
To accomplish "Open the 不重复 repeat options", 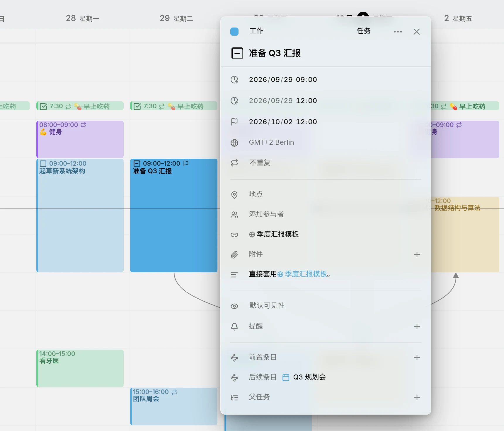I will pyautogui.click(x=260, y=163).
